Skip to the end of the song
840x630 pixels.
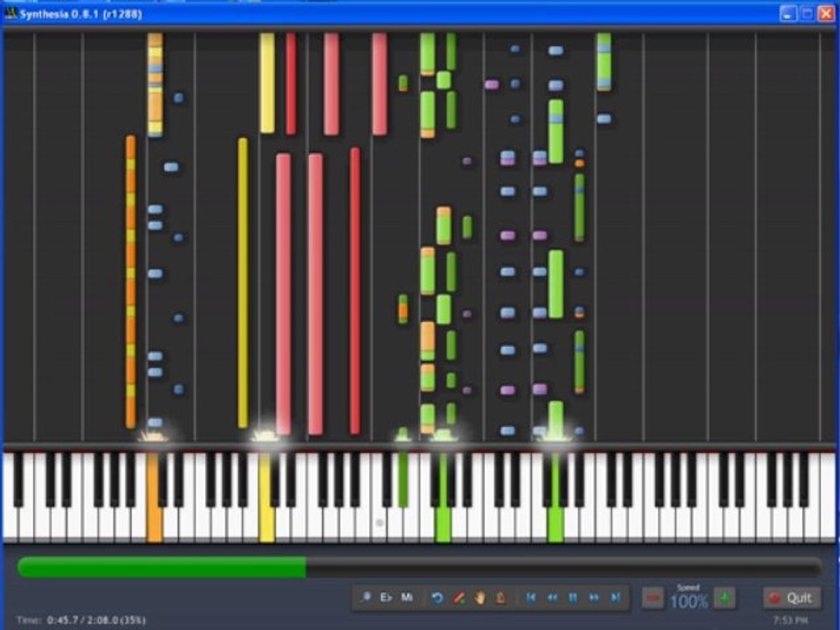tap(615, 598)
